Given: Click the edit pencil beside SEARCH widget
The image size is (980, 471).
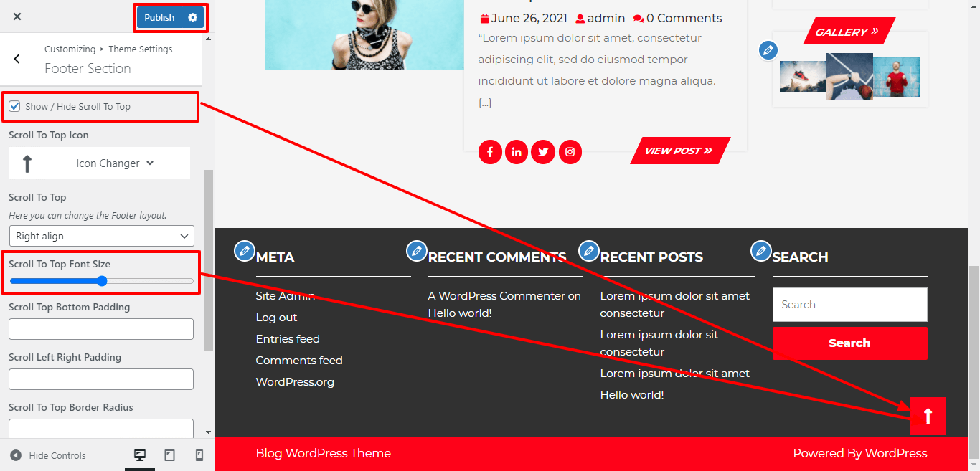Looking at the screenshot, I should pyautogui.click(x=761, y=251).
